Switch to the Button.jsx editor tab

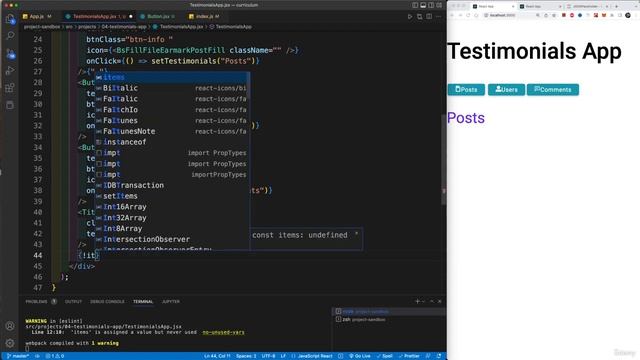coord(158,16)
